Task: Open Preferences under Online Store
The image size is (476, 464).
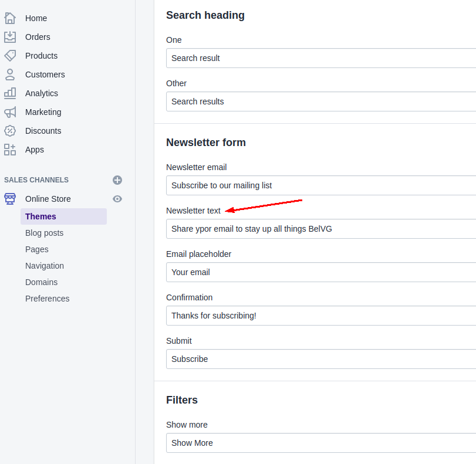Action: (47, 299)
